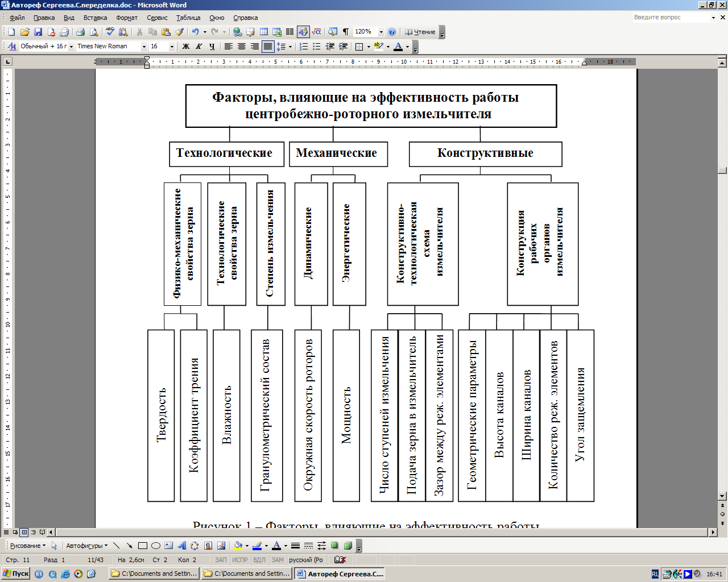The width and height of the screenshot is (728, 582).
Task: Select the Rectangle drawing tool
Action: pos(143,546)
